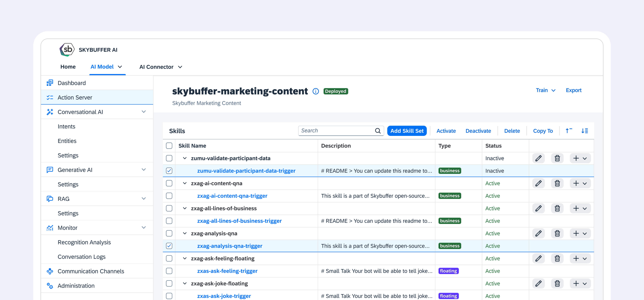Edit the zxag-ask-joke-floating skill set
Screen dimensions: 644x300
coord(538,283)
